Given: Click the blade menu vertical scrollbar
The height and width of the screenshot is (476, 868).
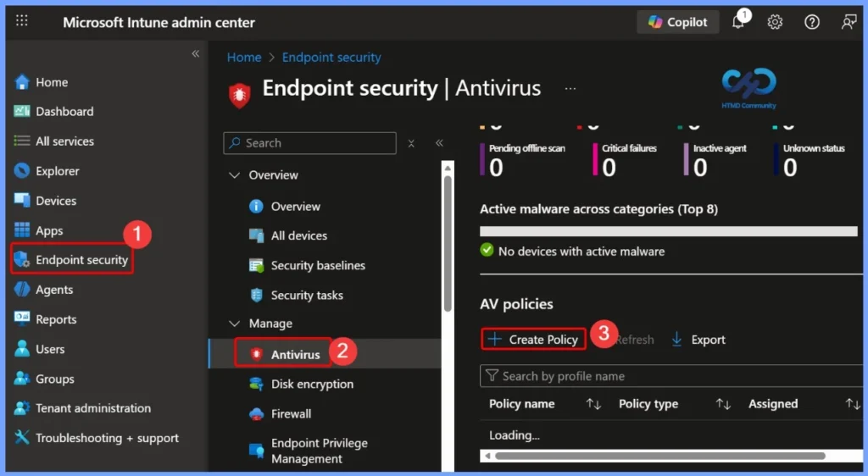Looking at the screenshot, I should coord(448,243).
